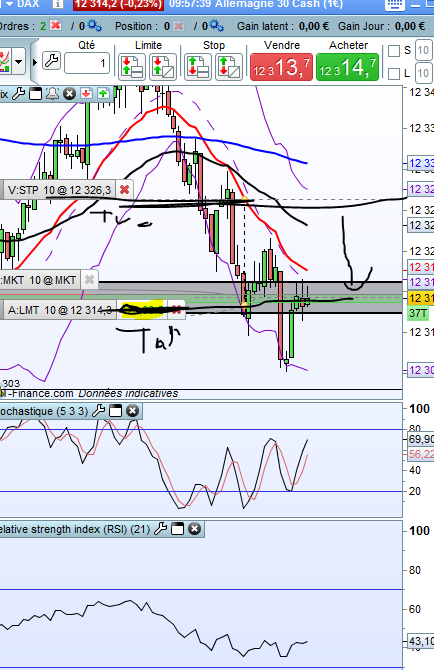The height and width of the screenshot is (670, 434).
Task: Place second Stop order icon with pencil
Action: 229,67
